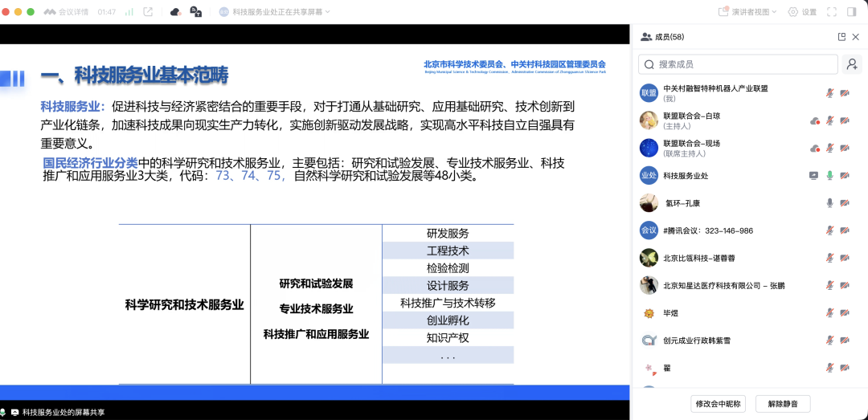Click camera icon for 中关村融智特种机器人产业联盟
The height and width of the screenshot is (420, 868).
(845, 93)
